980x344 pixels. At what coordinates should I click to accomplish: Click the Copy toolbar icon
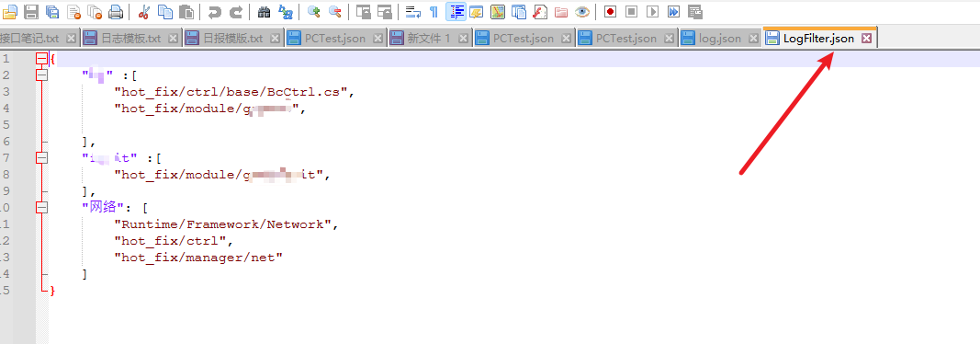(165, 11)
